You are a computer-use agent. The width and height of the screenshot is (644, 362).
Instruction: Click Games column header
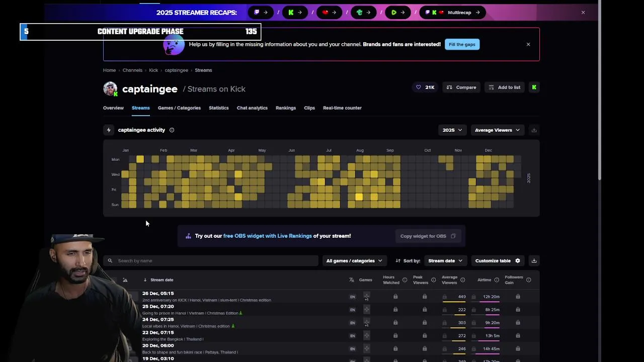[x=366, y=280]
